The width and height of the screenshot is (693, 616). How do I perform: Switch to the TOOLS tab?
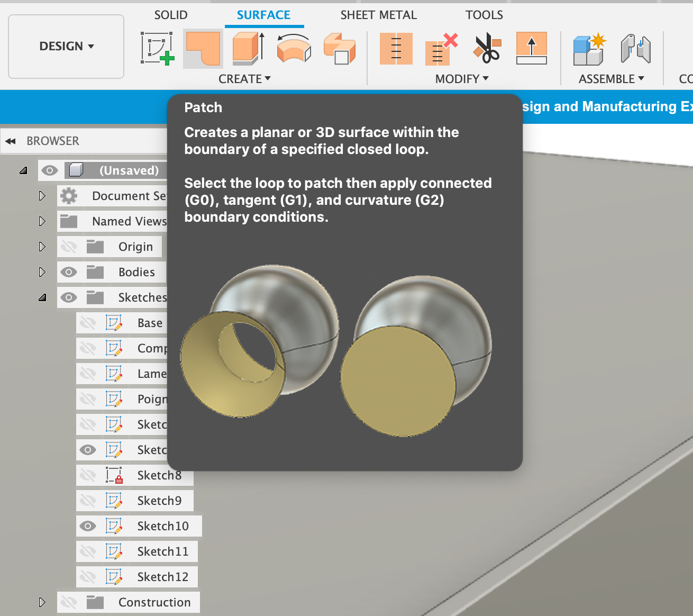point(484,15)
